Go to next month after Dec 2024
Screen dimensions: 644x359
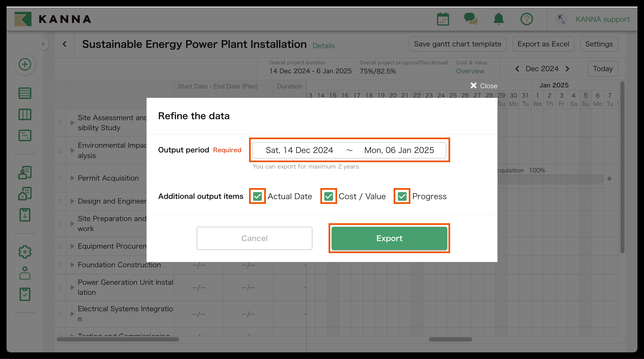pyautogui.click(x=567, y=69)
